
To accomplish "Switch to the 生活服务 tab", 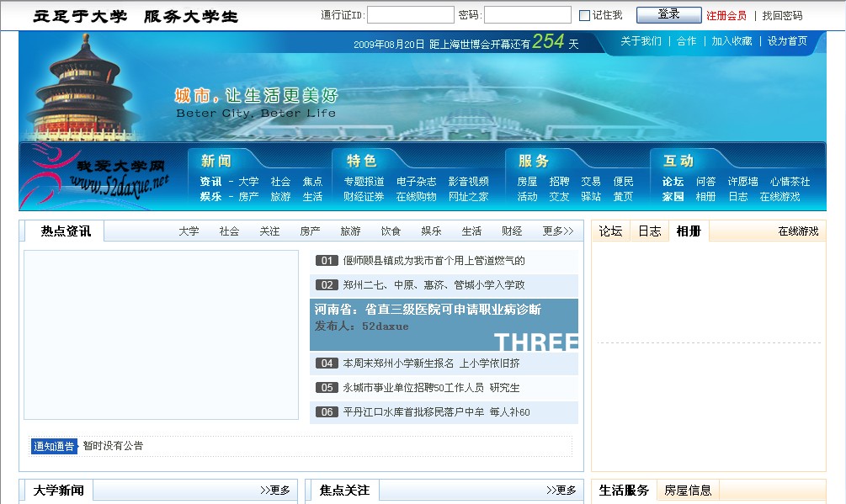I will 624,490.
